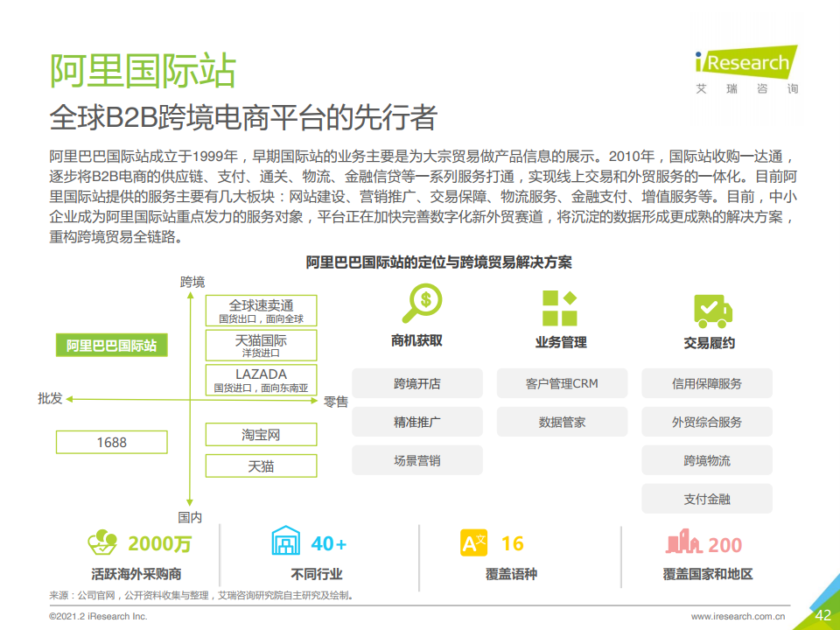The width and height of the screenshot is (840, 630).
Task: Click the warehouse icon beside 40+
Action: point(286,541)
